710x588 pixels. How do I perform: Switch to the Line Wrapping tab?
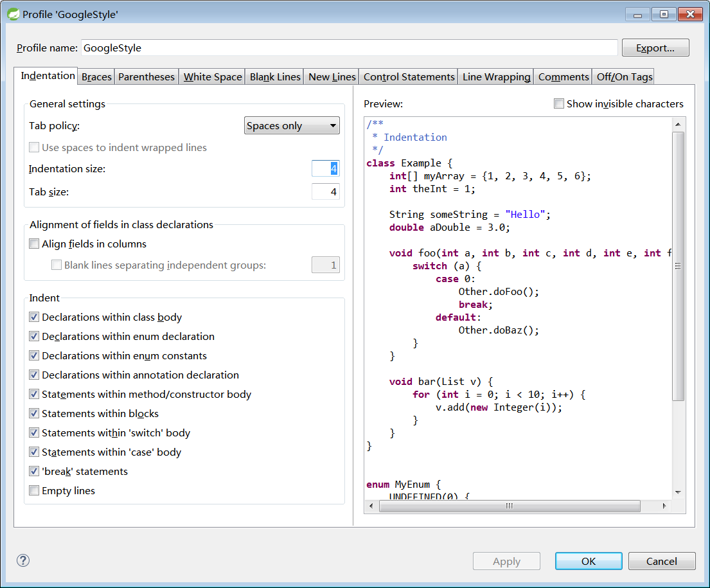click(496, 77)
